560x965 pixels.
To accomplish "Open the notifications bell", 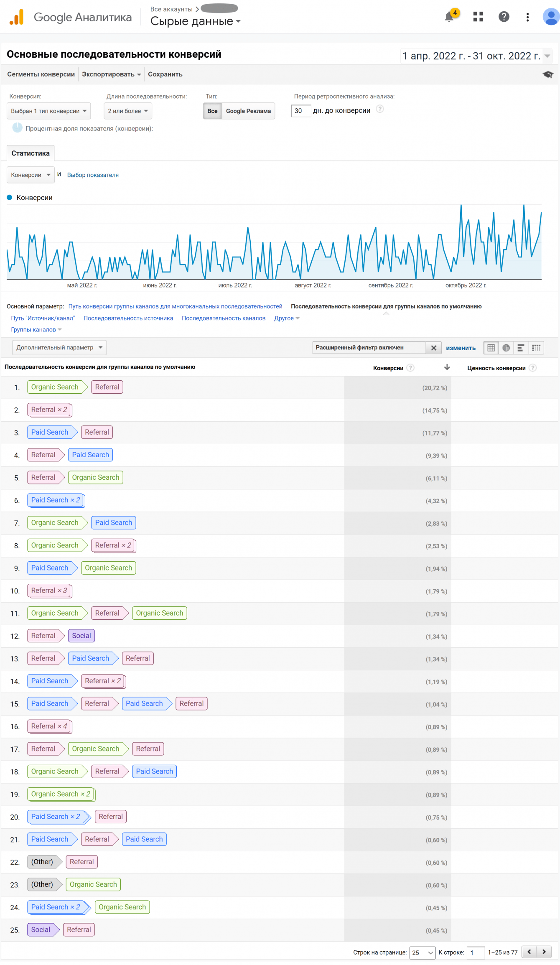I will 450,17.
